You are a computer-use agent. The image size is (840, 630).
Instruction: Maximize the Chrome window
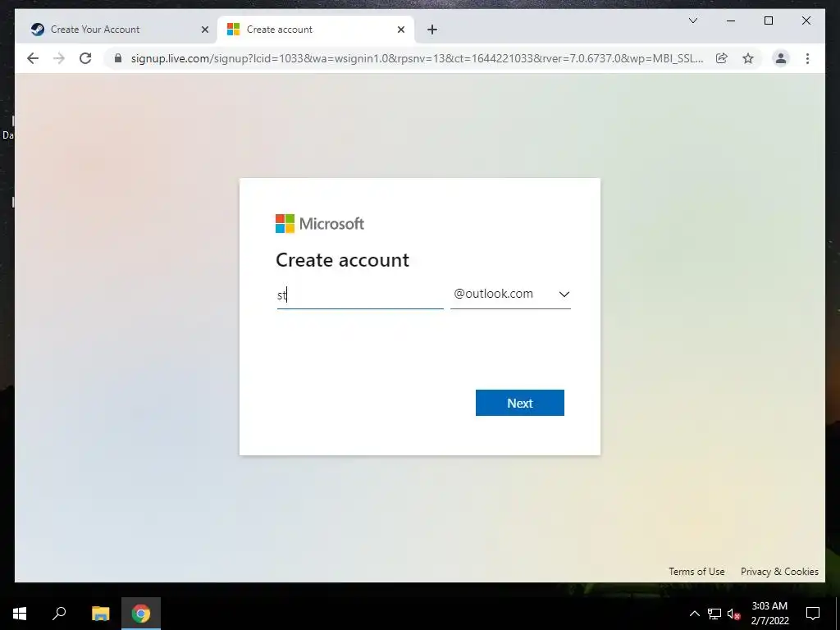tap(768, 21)
